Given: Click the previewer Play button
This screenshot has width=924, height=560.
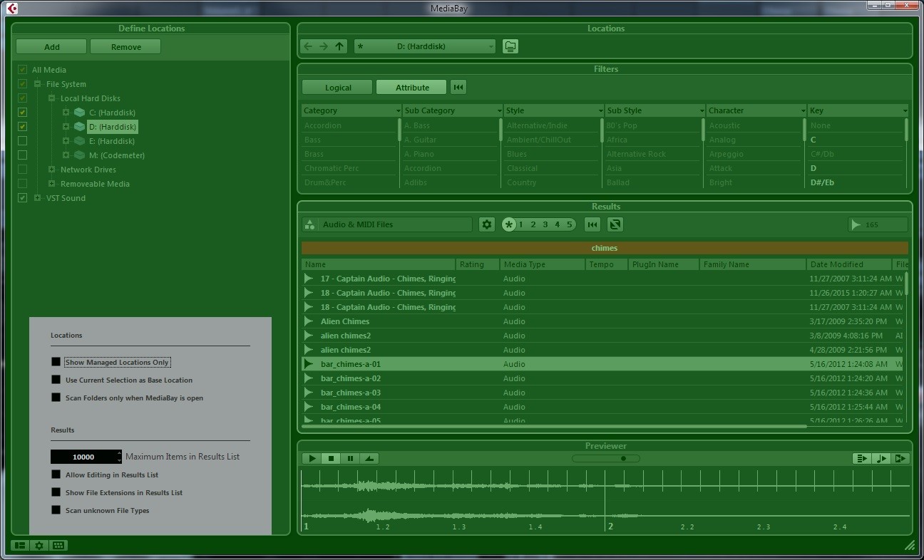Looking at the screenshot, I should point(312,459).
